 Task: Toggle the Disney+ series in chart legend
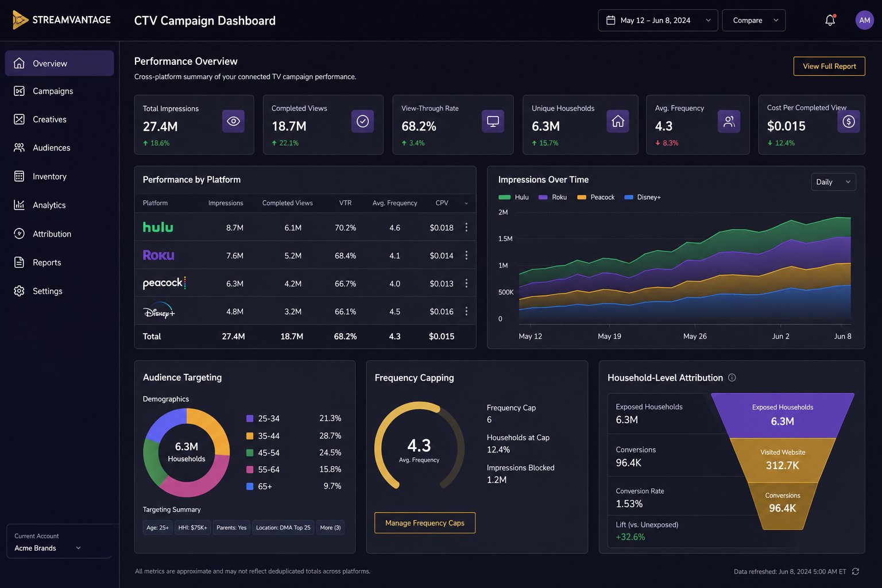pos(642,197)
